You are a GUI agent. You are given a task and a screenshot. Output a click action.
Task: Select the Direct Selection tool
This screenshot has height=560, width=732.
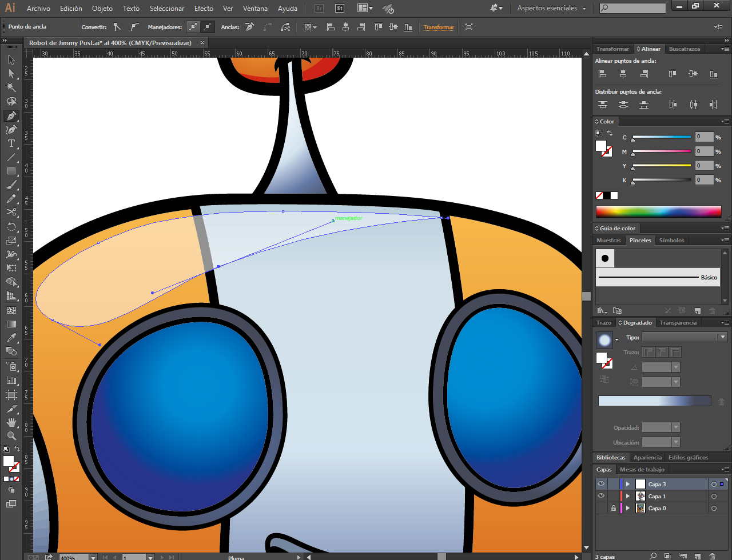[11, 74]
